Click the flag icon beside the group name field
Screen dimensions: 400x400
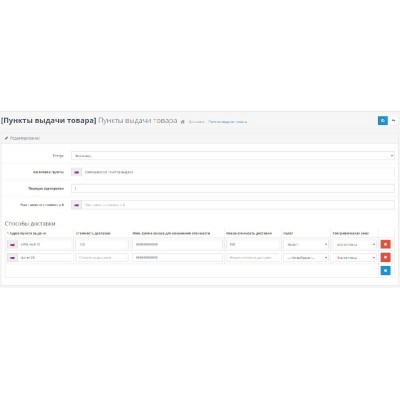(76, 172)
